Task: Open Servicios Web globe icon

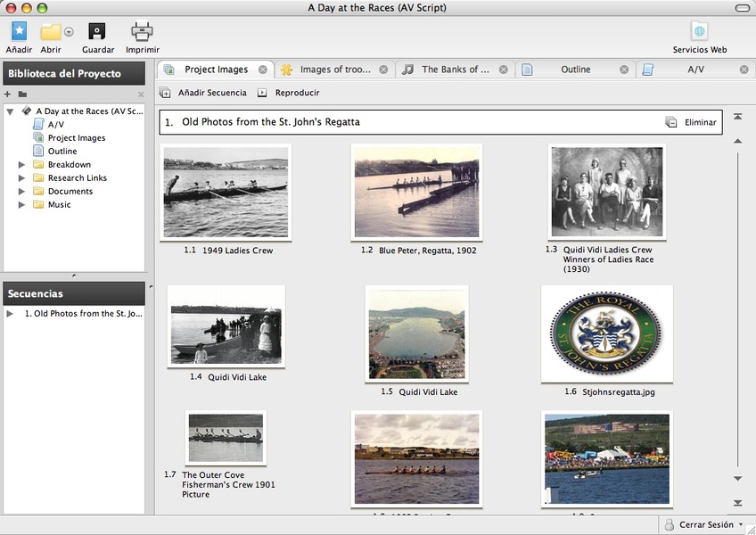Action: coord(700,31)
